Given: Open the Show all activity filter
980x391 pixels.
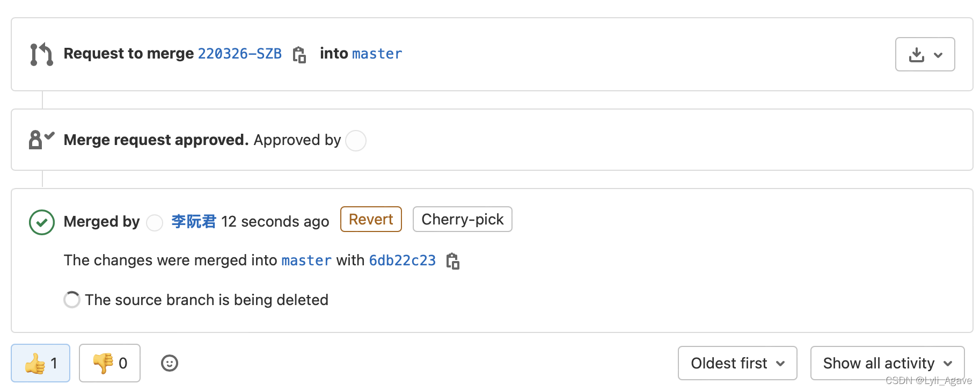Looking at the screenshot, I should [887, 364].
